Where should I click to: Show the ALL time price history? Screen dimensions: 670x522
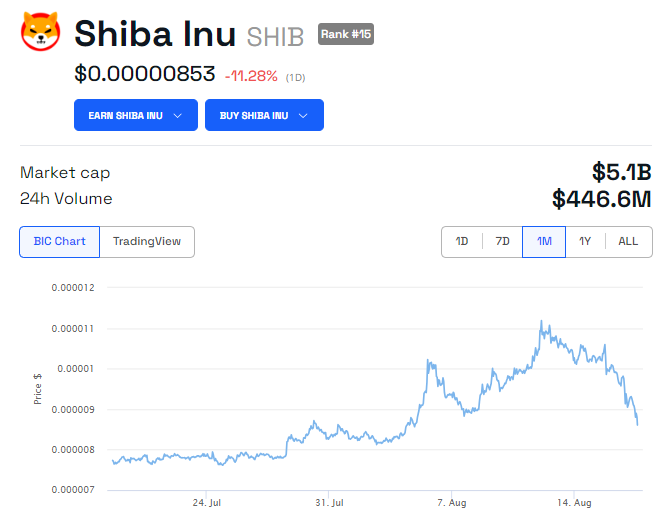tap(628, 241)
